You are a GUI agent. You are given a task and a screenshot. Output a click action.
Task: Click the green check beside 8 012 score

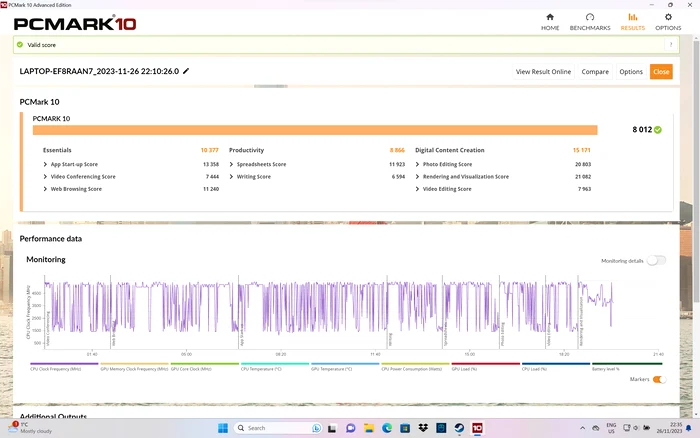(658, 130)
